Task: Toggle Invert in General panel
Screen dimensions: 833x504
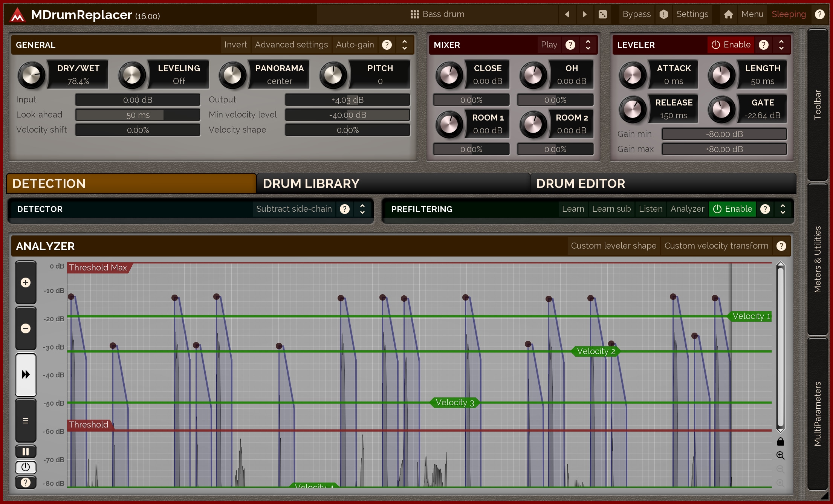Action: (x=235, y=45)
